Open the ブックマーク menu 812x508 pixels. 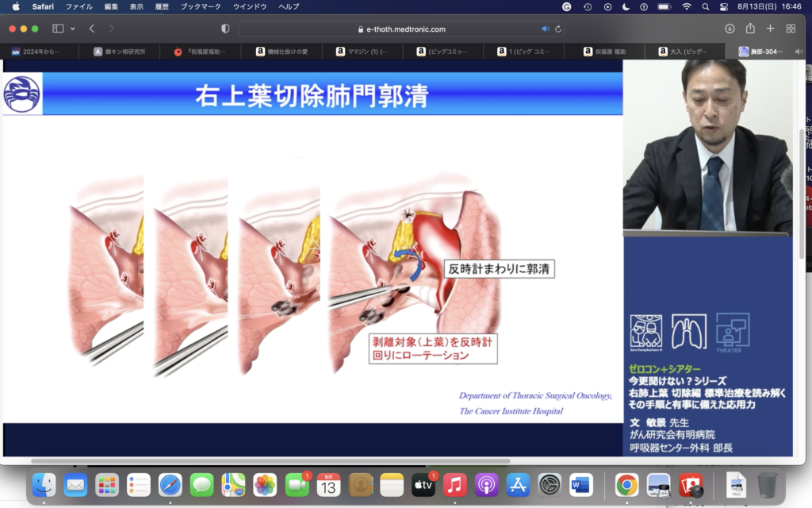(x=202, y=6)
